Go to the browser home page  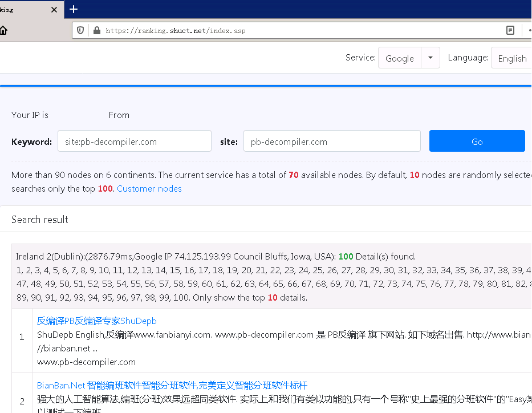click(x=3, y=30)
